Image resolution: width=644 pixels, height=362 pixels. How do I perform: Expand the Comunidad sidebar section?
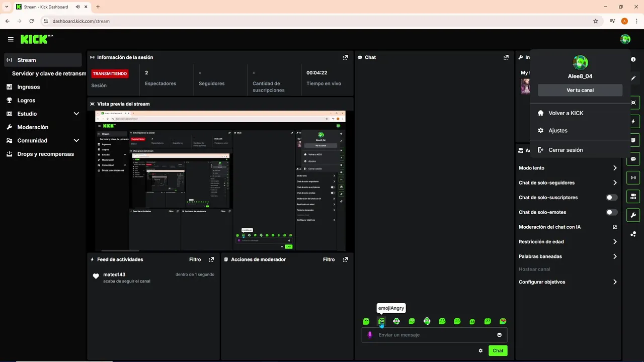tap(76, 141)
